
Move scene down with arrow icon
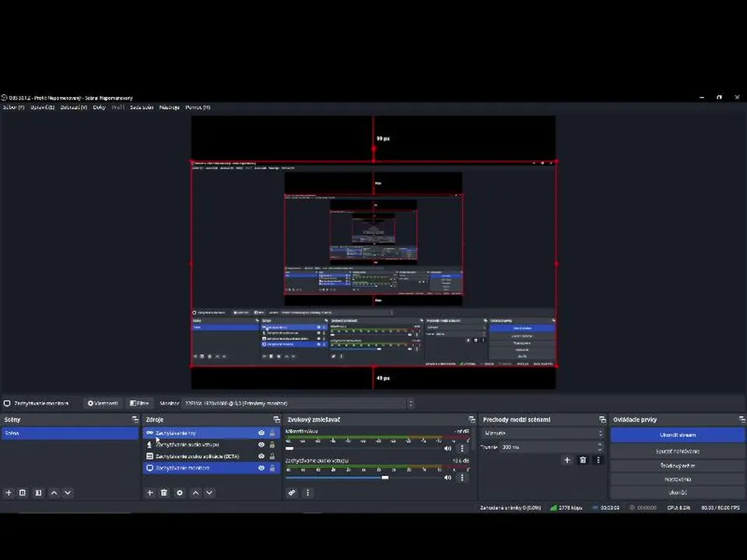(x=68, y=493)
